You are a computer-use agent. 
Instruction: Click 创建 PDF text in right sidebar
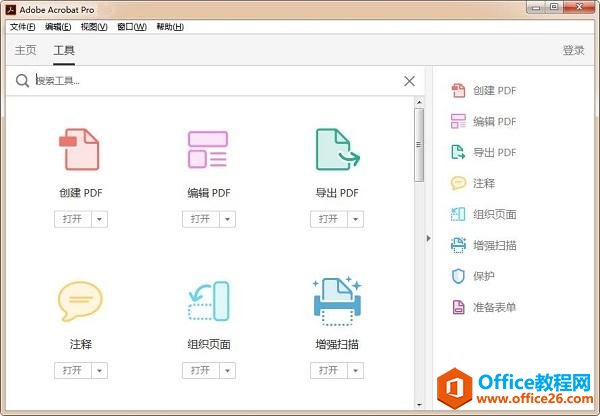pyautogui.click(x=494, y=90)
